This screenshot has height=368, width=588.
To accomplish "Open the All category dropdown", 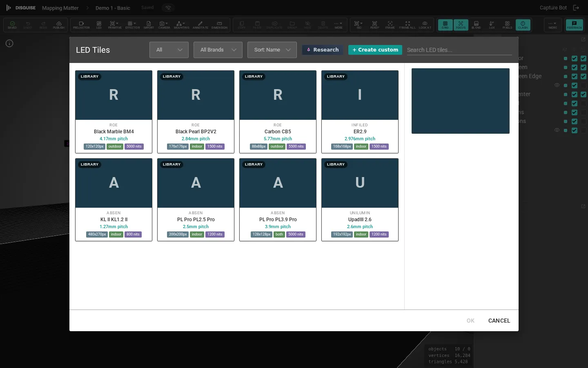I will [169, 50].
